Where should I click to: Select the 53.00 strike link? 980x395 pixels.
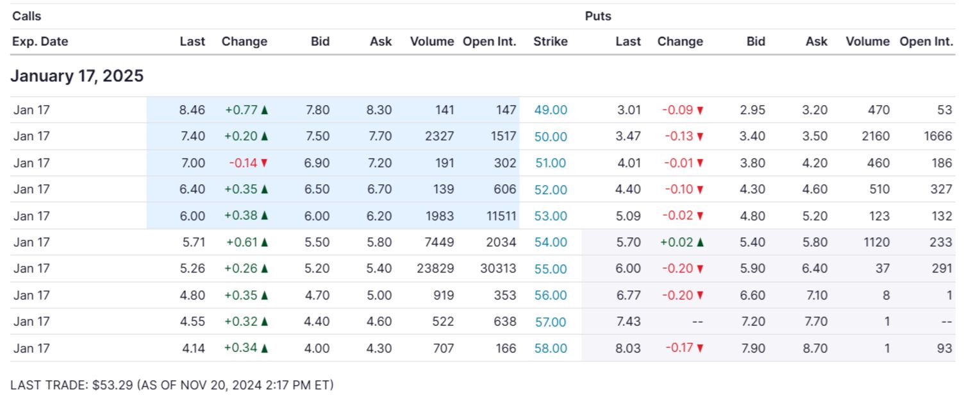point(551,216)
